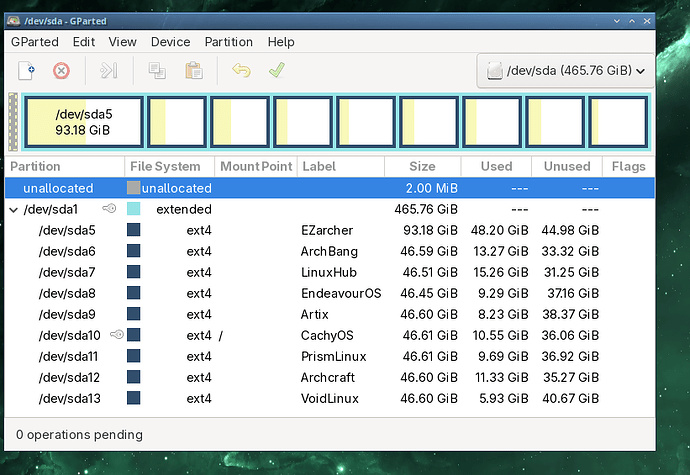Select the /dev/sda11 partition row

click(330, 356)
